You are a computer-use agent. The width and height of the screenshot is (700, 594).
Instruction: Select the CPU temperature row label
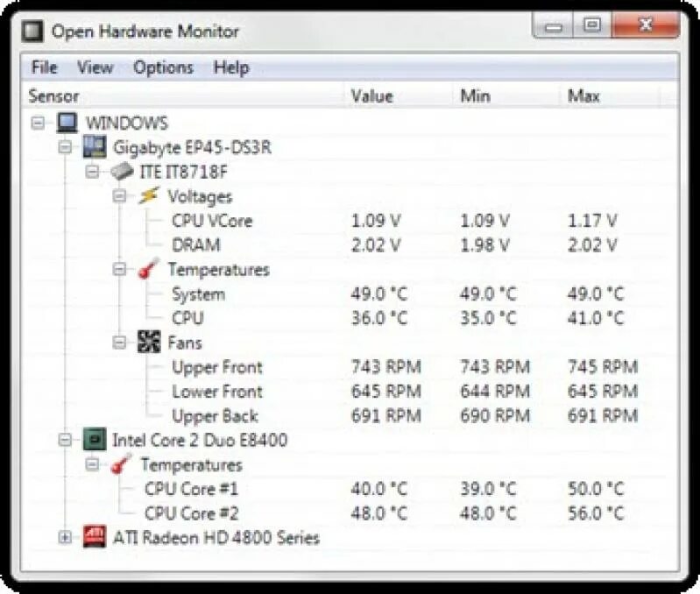click(x=188, y=318)
